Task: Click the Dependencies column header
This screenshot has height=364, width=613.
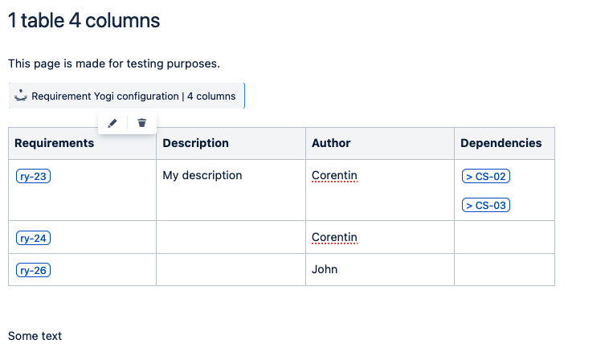Action: point(501,143)
